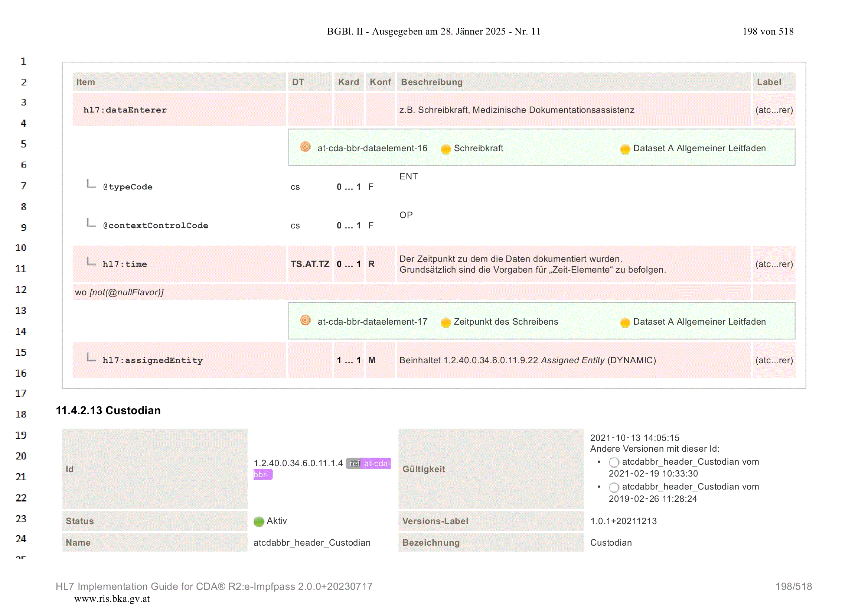The height and width of the screenshot is (614, 868).
Task: Expand the hl7:time tree branch
Action: click(91, 261)
